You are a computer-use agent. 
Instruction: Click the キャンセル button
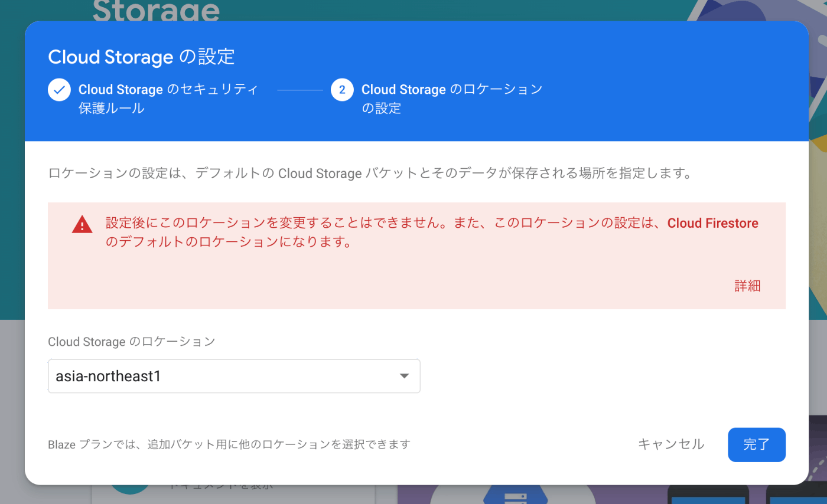coord(671,444)
